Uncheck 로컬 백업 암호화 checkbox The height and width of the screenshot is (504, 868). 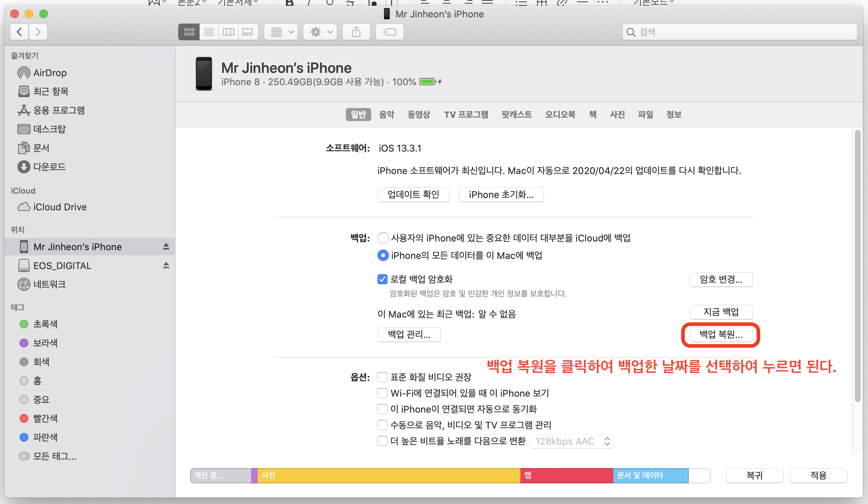coord(382,279)
